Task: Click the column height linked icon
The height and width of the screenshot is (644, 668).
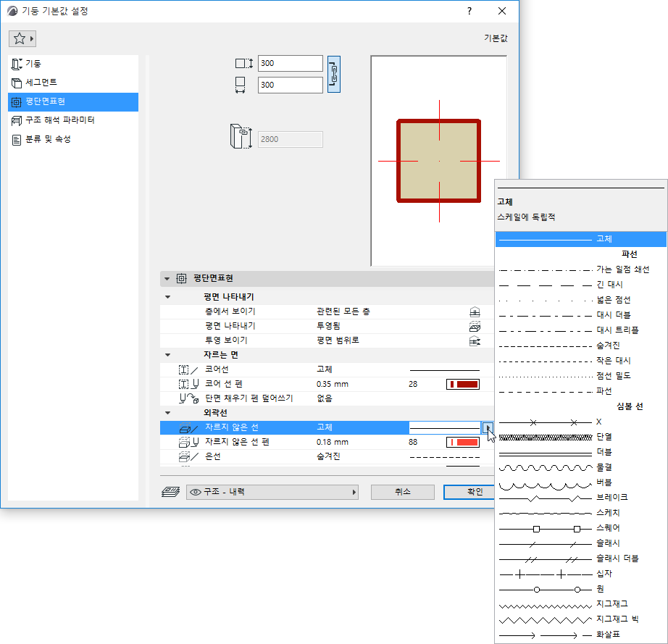Action: 241,136
